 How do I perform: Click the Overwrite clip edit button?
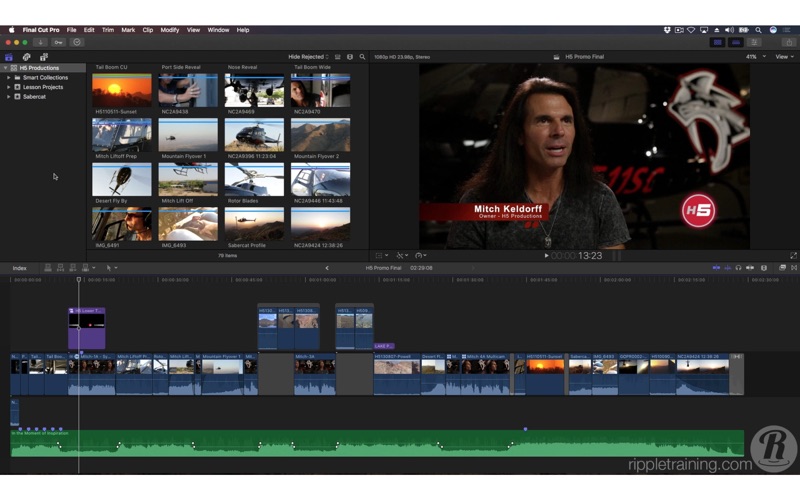coord(85,268)
